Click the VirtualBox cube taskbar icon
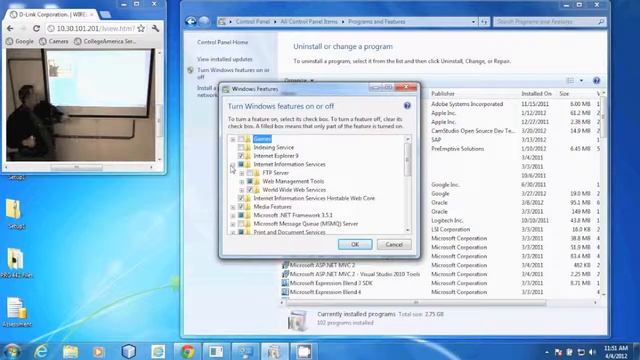Viewport: 640px width, 360px height. point(128,351)
